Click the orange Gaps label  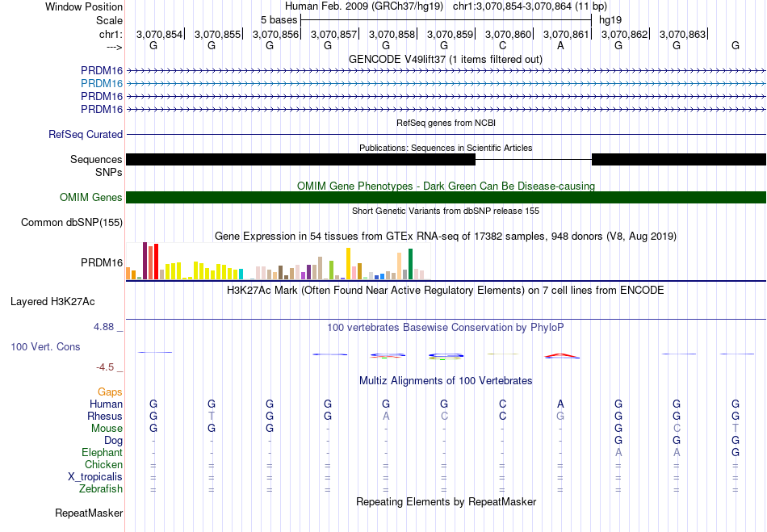coord(110,392)
